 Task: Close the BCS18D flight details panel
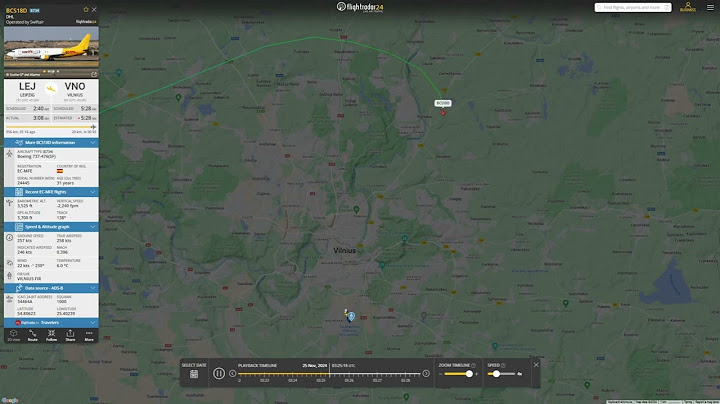click(x=94, y=10)
